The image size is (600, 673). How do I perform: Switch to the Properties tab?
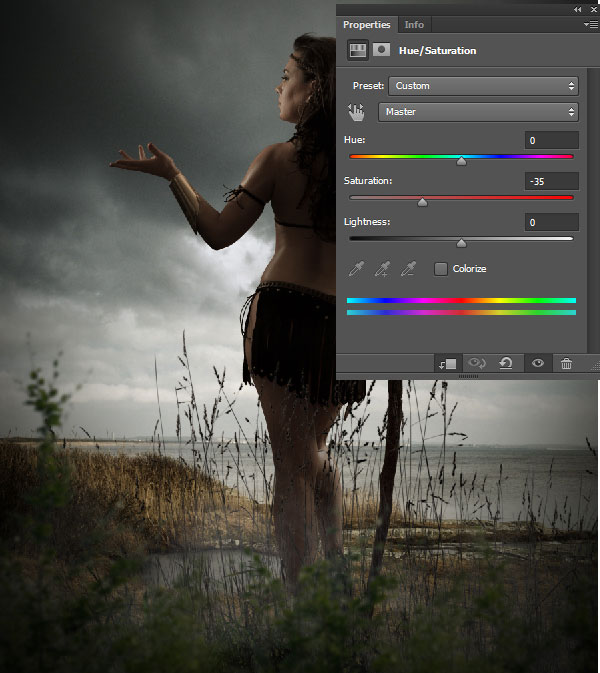[x=367, y=25]
